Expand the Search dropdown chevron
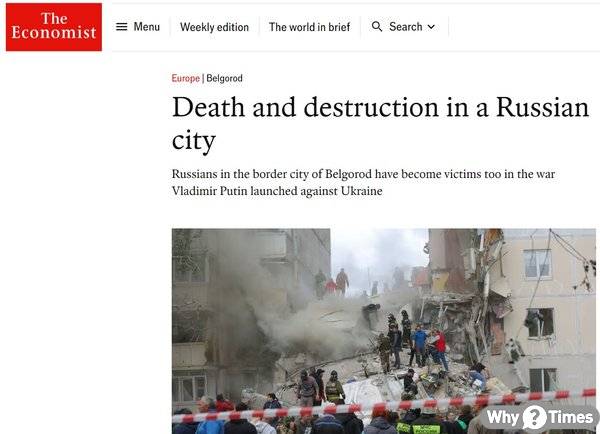Viewport: 600px width, 434px height. (x=431, y=27)
